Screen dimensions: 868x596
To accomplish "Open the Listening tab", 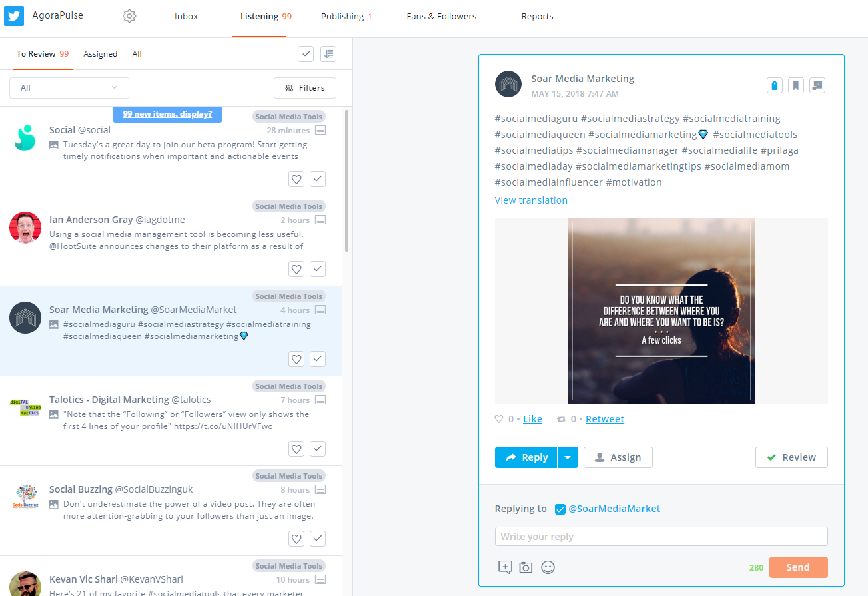I will (266, 17).
